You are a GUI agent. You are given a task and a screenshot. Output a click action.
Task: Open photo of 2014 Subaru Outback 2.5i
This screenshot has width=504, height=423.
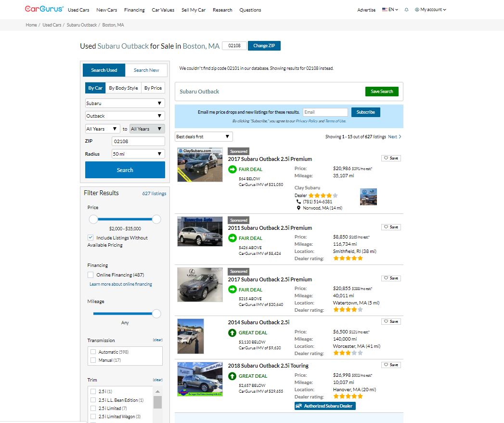coord(191,336)
